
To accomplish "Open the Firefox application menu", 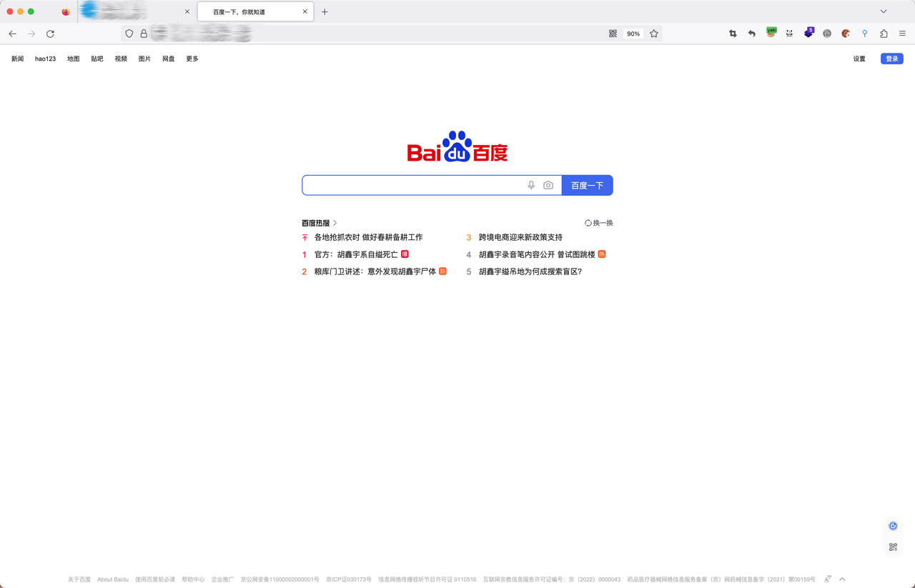I will pos(902,34).
